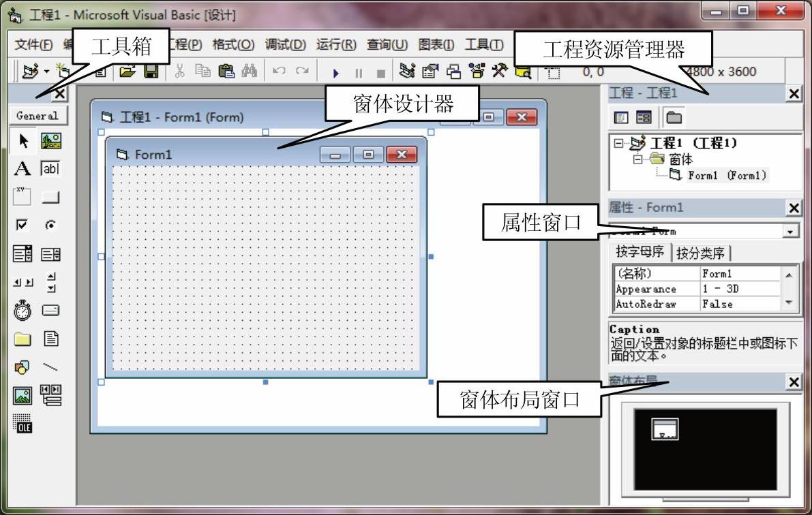The image size is (812, 515).
Task: Click the Find binoculars icon
Action: (249, 71)
